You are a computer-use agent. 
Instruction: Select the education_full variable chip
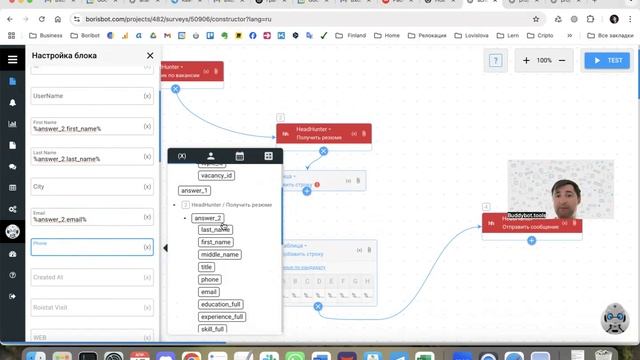point(220,304)
